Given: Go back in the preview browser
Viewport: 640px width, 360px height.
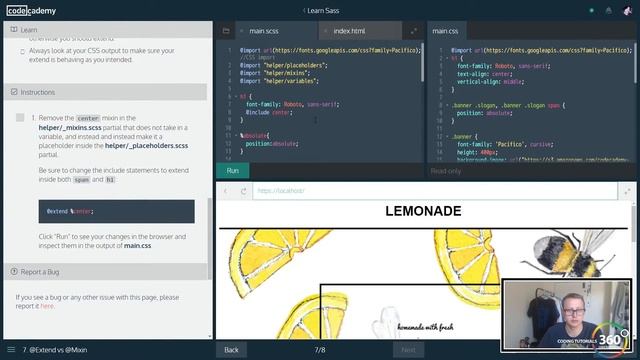Looking at the screenshot, I should click(x=225, y=191).
